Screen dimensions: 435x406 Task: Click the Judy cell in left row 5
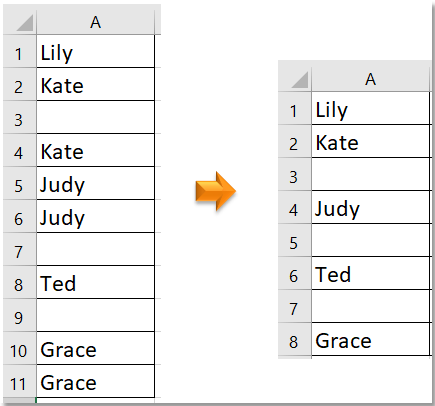click(95, 183)
